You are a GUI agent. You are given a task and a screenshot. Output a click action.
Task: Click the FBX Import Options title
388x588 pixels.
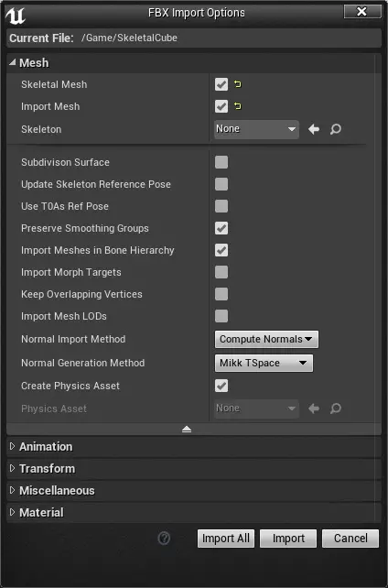click(197, 13)
